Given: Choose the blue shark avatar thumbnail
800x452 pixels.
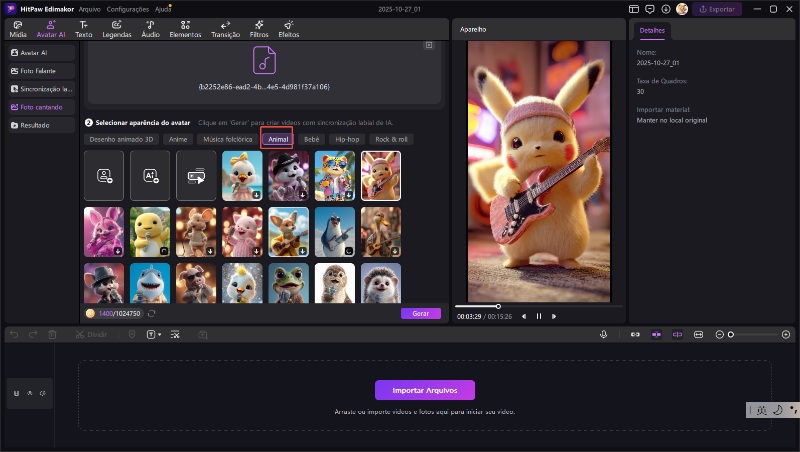Looking at the screenshot, I should pyautogui.click(x=150, y=284).
